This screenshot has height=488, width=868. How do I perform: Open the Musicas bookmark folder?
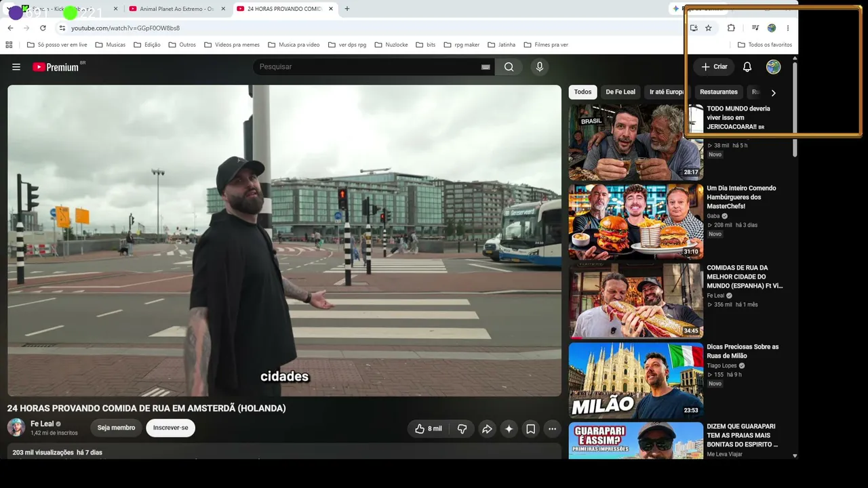pos(111,45)
